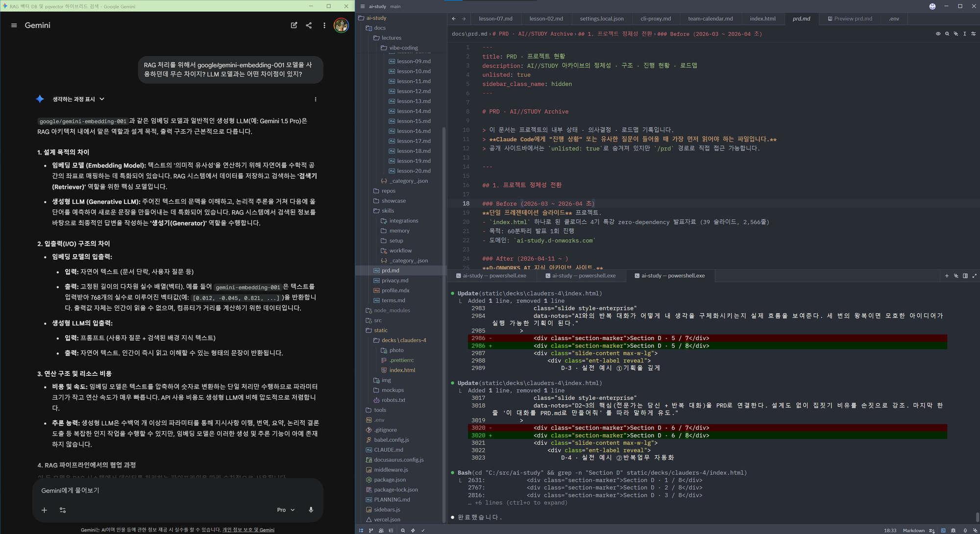980x534 pixels.
Task: Toggle the debug panel in status bar
Action: tap(953, 531)
